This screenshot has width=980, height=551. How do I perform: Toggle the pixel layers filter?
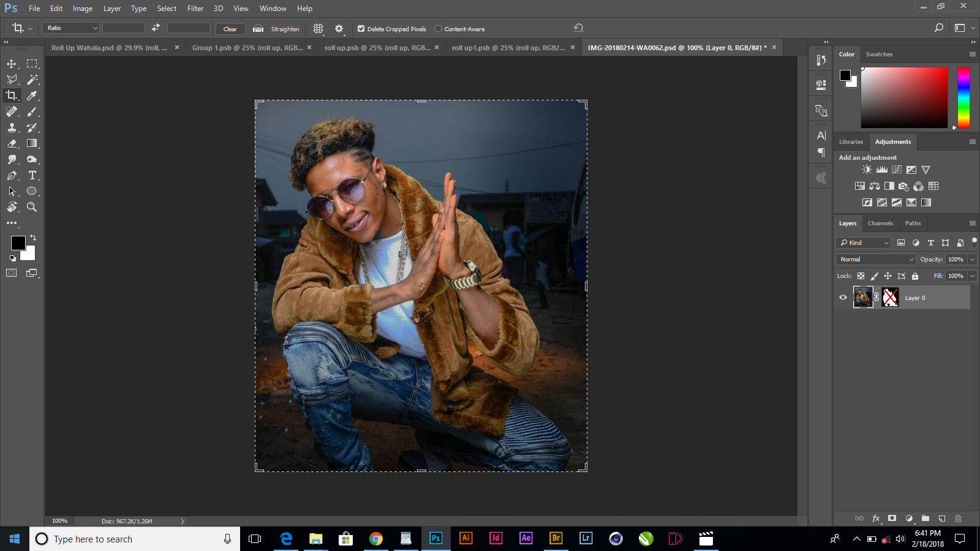901,243
